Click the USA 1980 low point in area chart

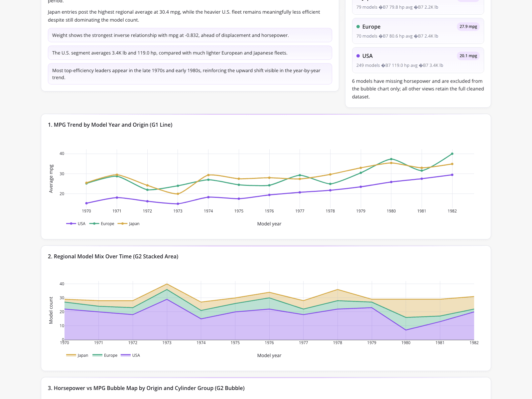(x=406, y=330)
